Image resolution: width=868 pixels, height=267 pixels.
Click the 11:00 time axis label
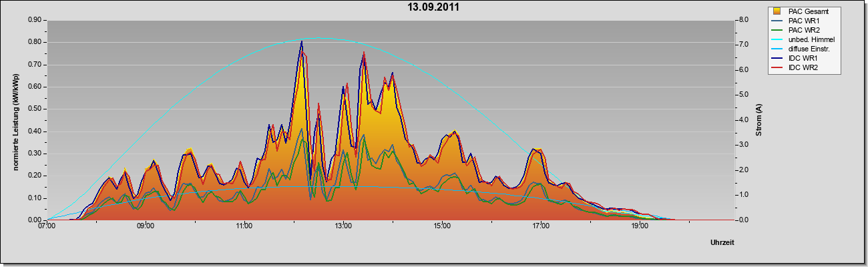click(x=244, y=226)
